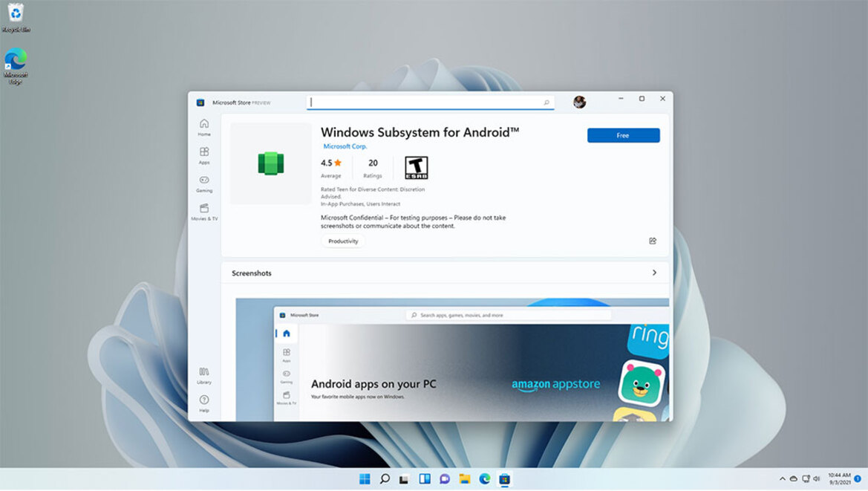The image size is (868, 491).
Task: Open the user profile avatar
Action: [580, 102]
